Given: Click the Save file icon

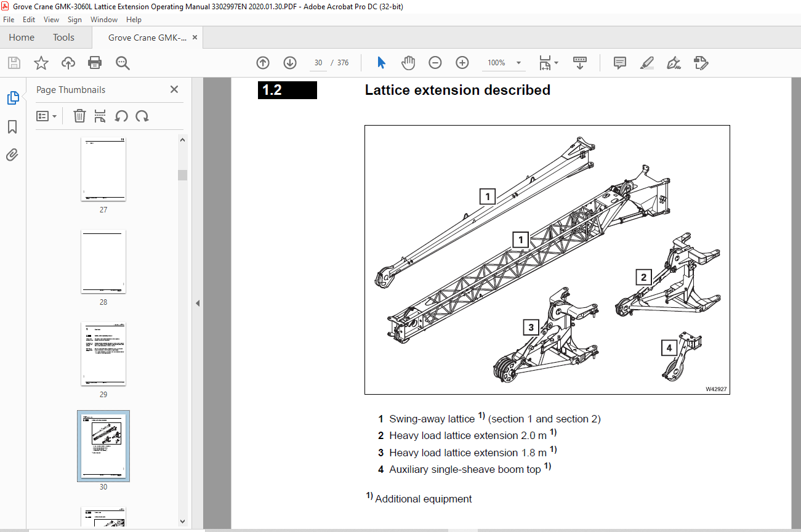Looking at the screenshot, I should click(14, 63).
